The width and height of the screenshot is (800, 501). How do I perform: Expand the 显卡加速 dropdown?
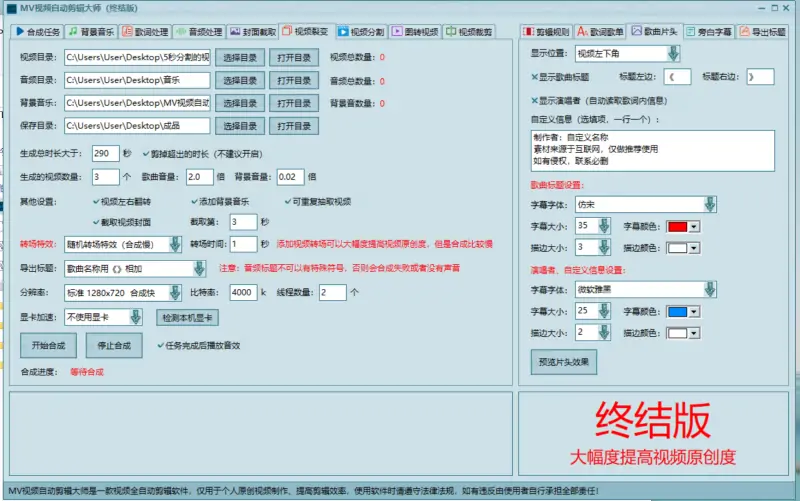pyautogui.click(x=136, y=317)
